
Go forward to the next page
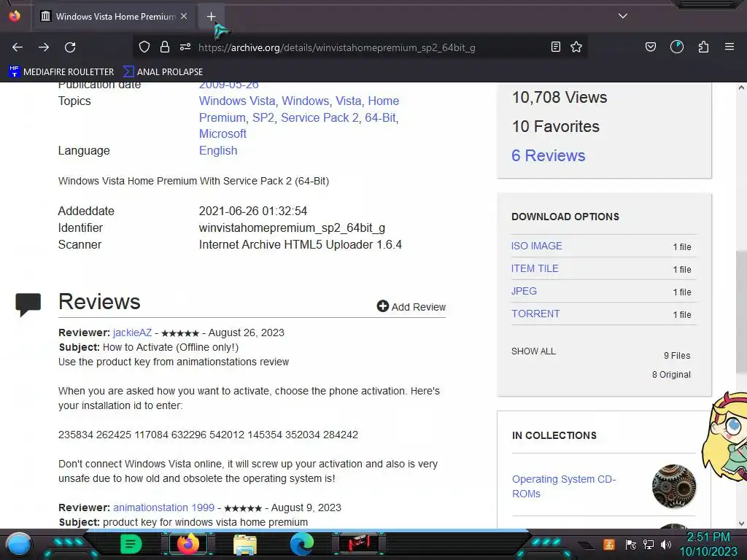click(44, 47)
